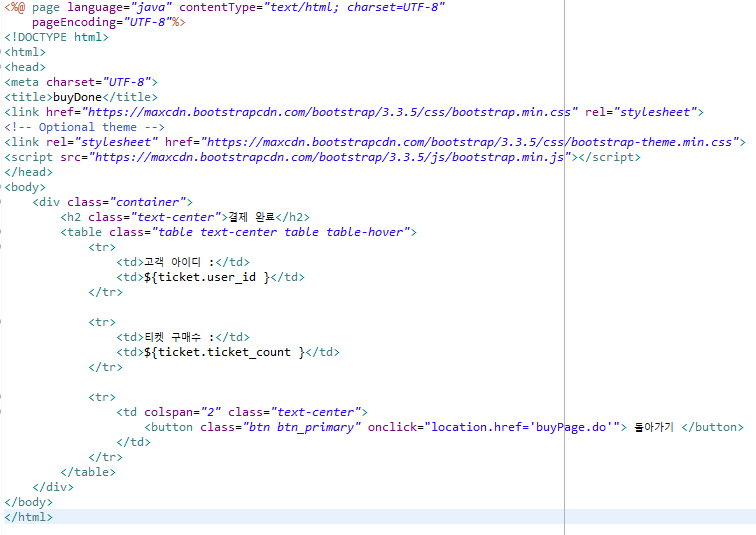756x535 pixels.
Task: Click the 티켓 구매수 : cell text
Action: click(179, 337)
